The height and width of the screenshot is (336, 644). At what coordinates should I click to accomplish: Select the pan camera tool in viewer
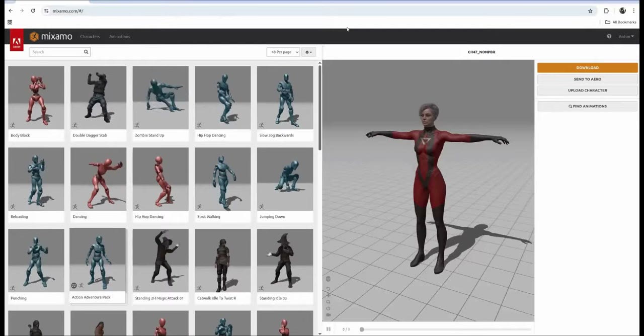(328, 295)
